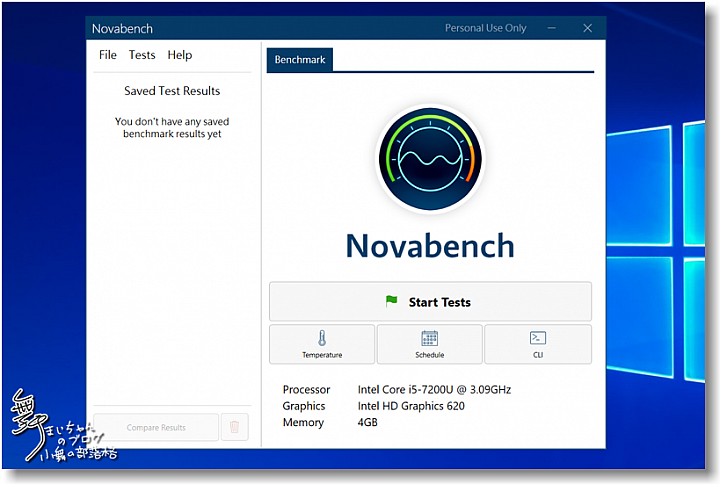Select the Benchmark tab

click(300, 60)
